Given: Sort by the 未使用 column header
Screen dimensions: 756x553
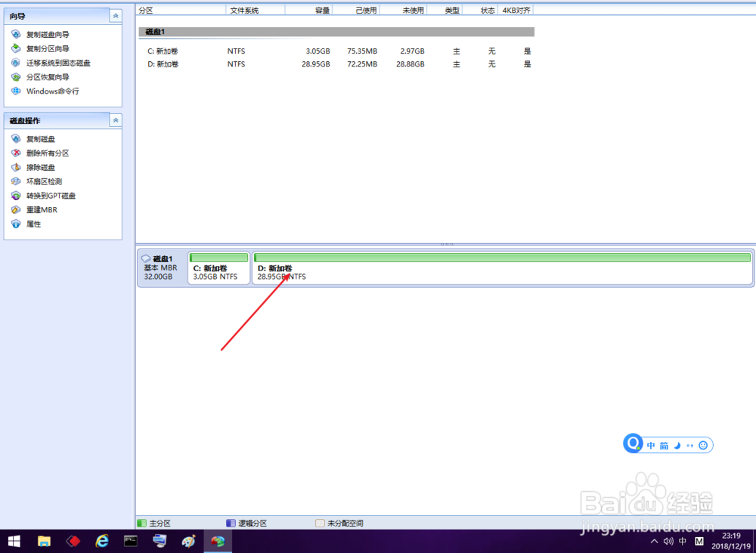Looking at the screenshot, I should tap(403, 10).
